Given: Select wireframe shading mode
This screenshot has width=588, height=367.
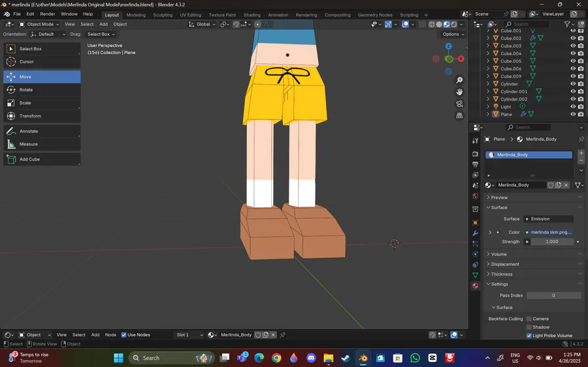Looking at the screenshot, I should 432,24.
